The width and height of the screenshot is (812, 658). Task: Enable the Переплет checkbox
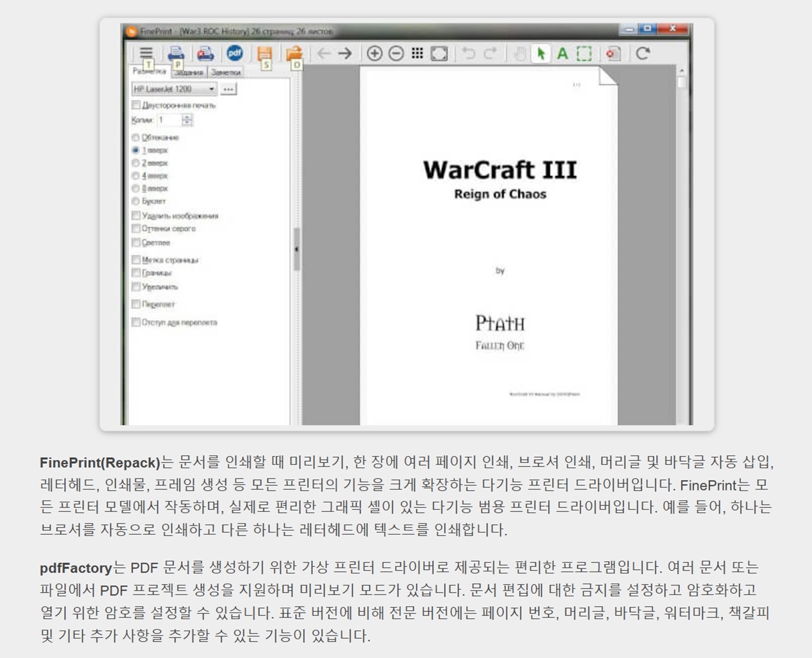(x=136, y=304)
